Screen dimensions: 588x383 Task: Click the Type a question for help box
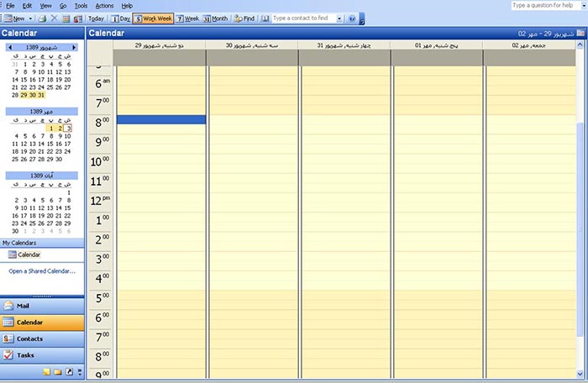pyautogui.click(x=546, y=5)
